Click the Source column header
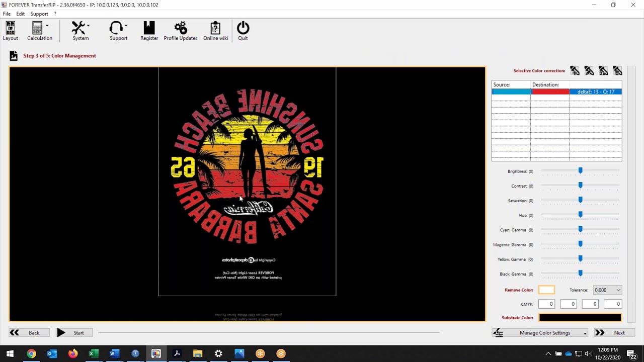 pyautogui.click(x=511, y=84)
